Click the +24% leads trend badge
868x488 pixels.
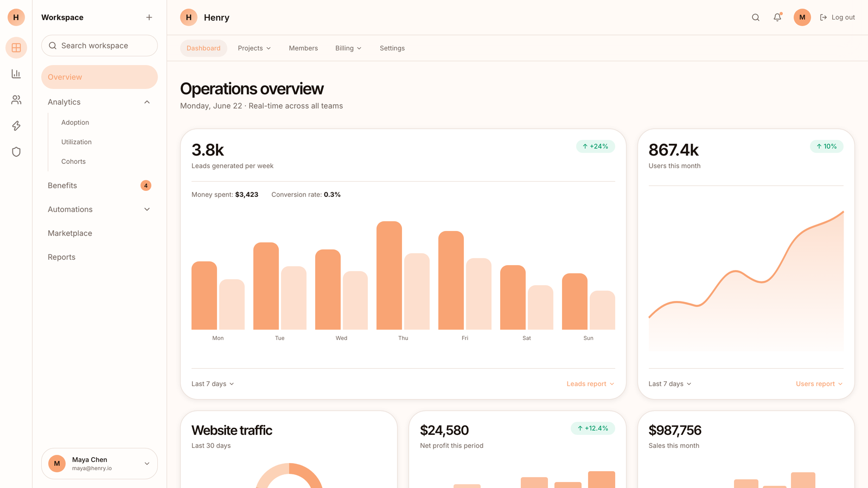point(595,146)
